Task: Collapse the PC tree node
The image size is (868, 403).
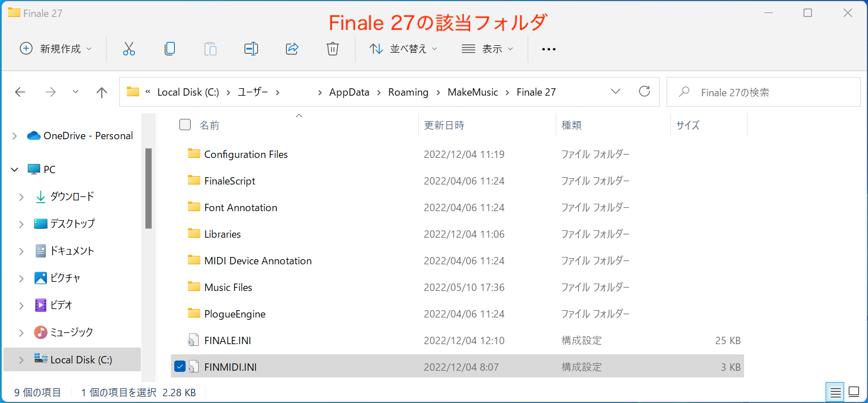Action: click(x=15, y=169)
